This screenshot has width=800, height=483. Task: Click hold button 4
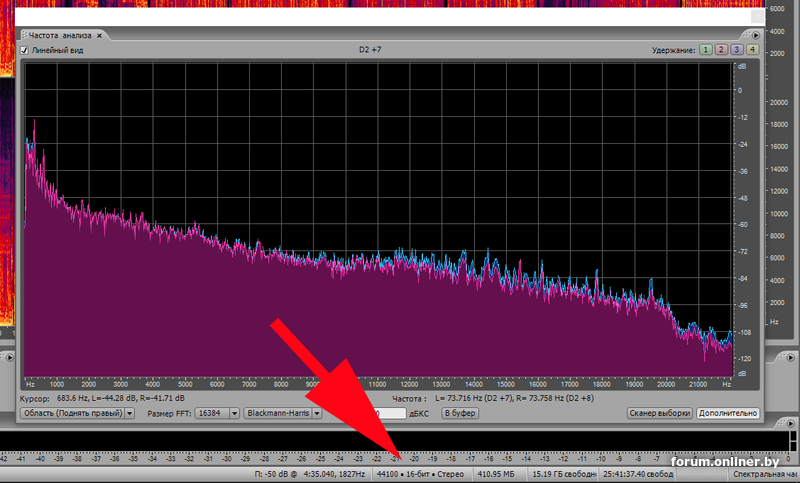click(753, 49)
